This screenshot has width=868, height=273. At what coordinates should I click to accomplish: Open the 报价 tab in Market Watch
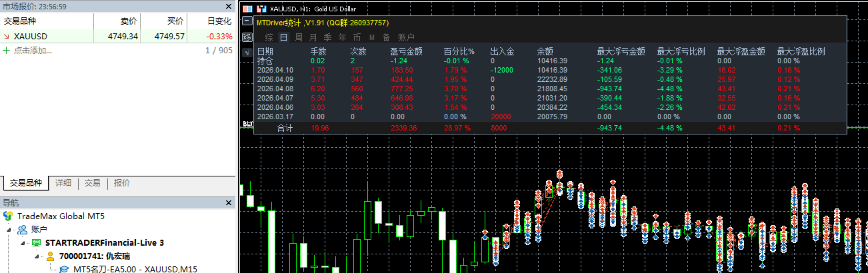point(122,183)
